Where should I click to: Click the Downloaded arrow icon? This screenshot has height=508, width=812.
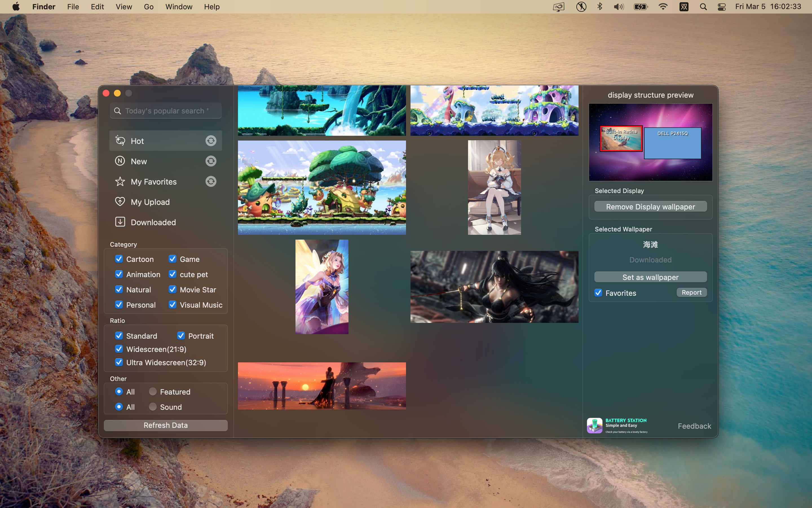(x=120, y=222)
